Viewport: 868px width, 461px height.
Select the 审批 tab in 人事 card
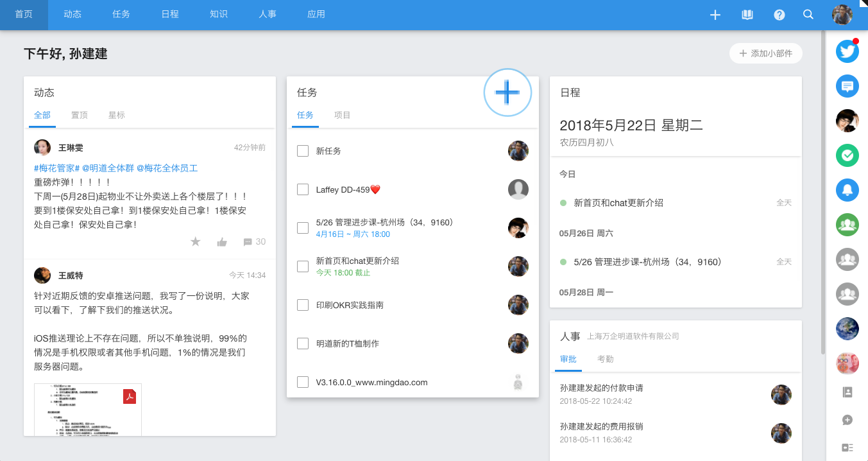pos(568,360)
